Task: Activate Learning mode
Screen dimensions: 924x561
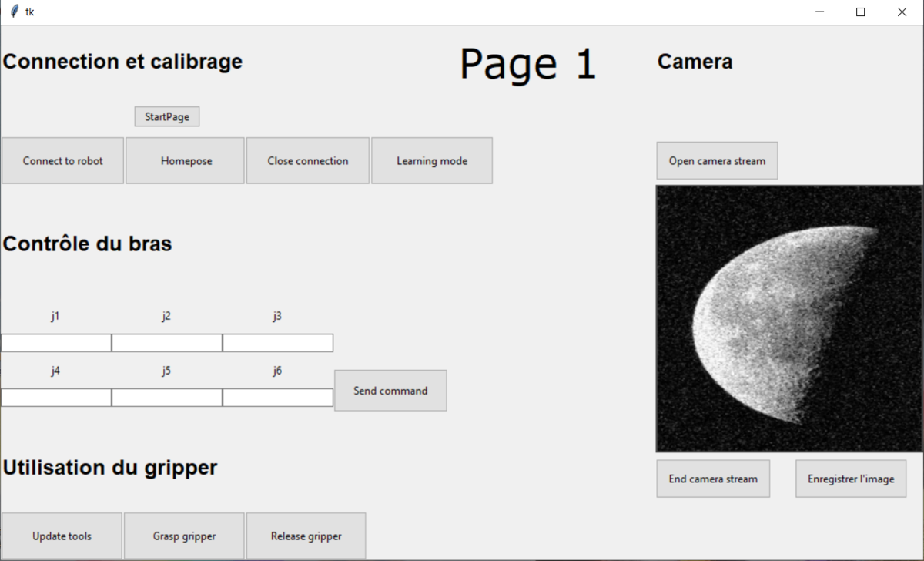Action: pyautogui.click(x=432, y=161)
